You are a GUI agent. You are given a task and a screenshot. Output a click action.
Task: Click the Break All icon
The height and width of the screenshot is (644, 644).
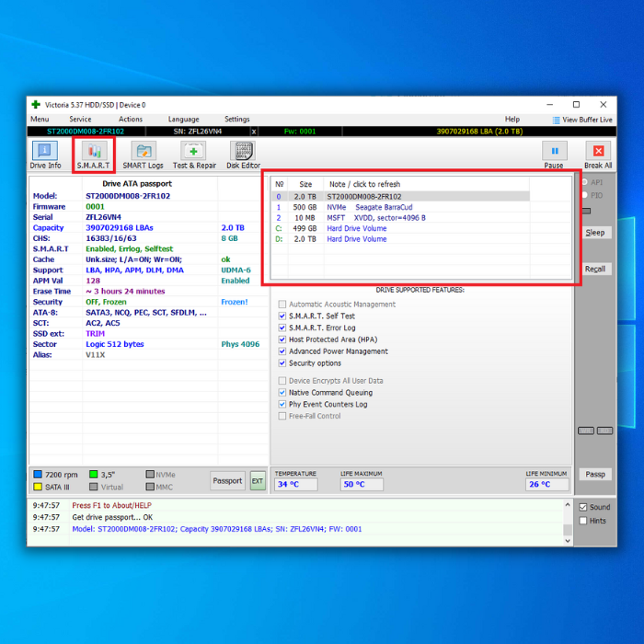598,151
